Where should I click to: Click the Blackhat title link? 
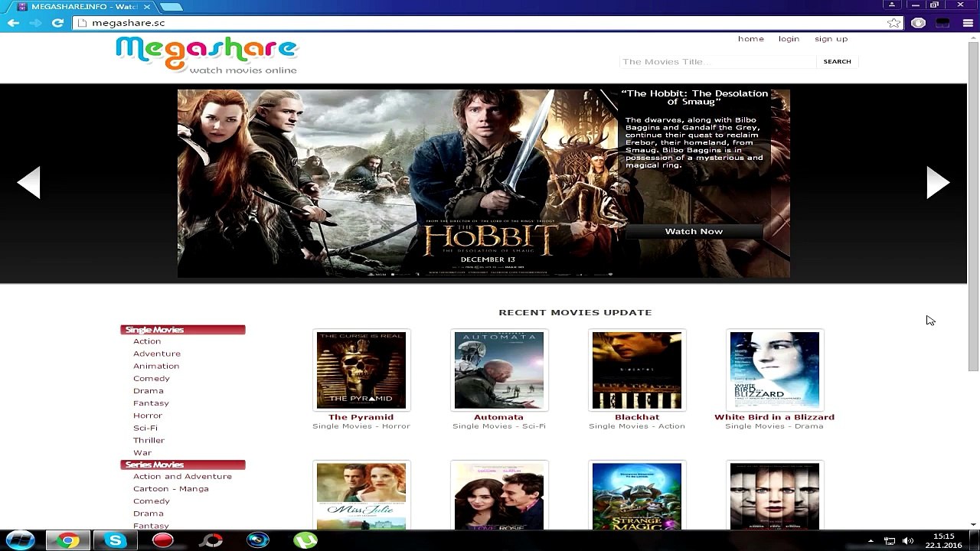[x=637, y=417]
